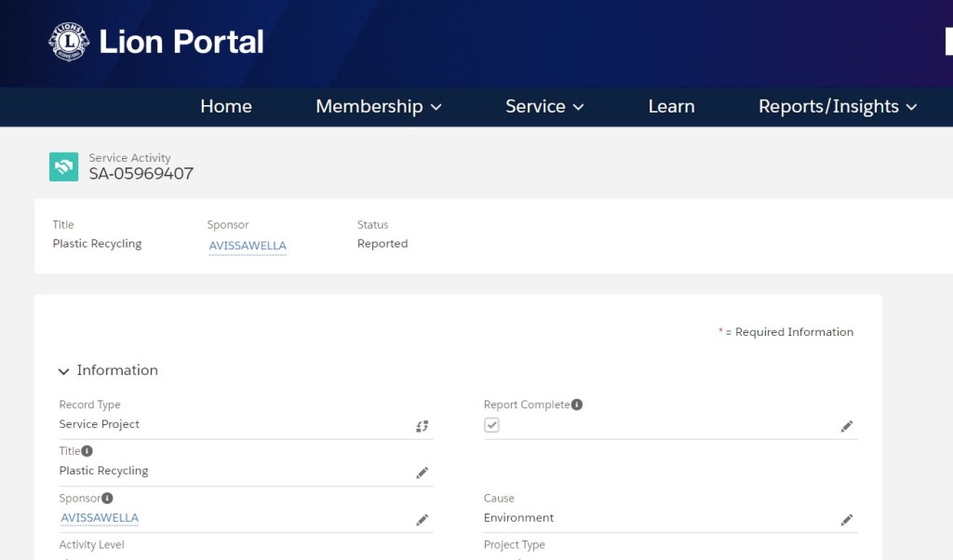Click the Required Information note
Image resolution: width=953 pixels, height=560 pixels.
tap(786, 331)
